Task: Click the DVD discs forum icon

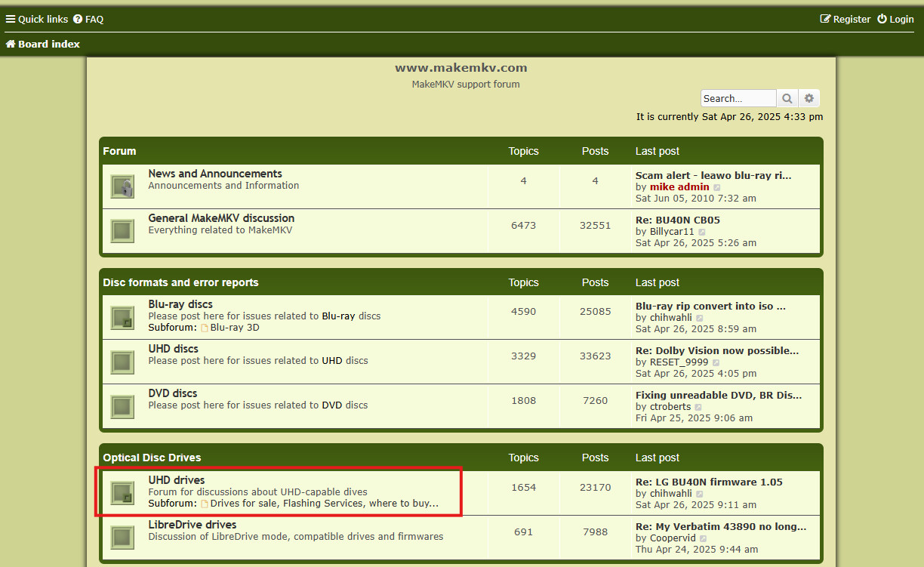Action: [x=122, y=406]
